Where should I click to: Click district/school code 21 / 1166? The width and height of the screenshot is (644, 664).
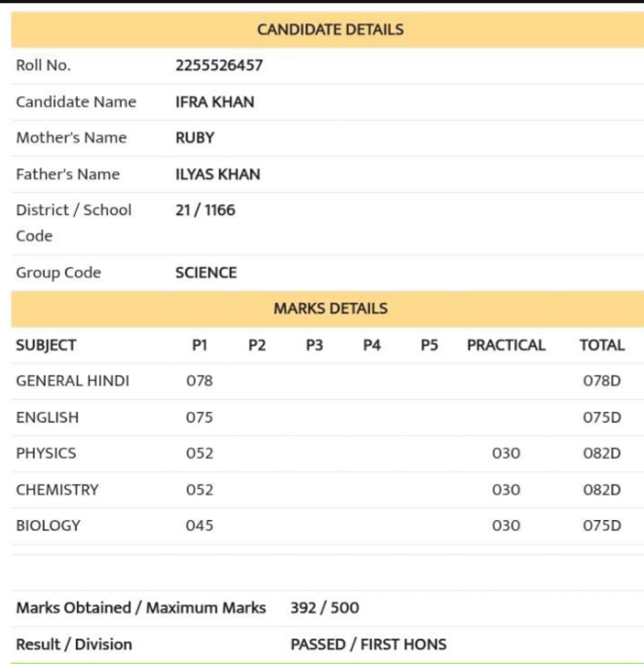pyautogui.click(x=205, y=210)
